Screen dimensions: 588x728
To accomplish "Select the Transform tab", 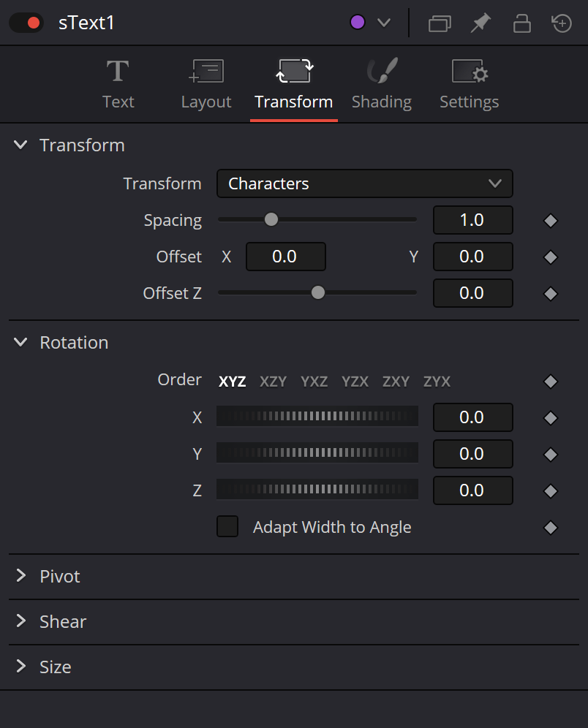I will point(293,85).
